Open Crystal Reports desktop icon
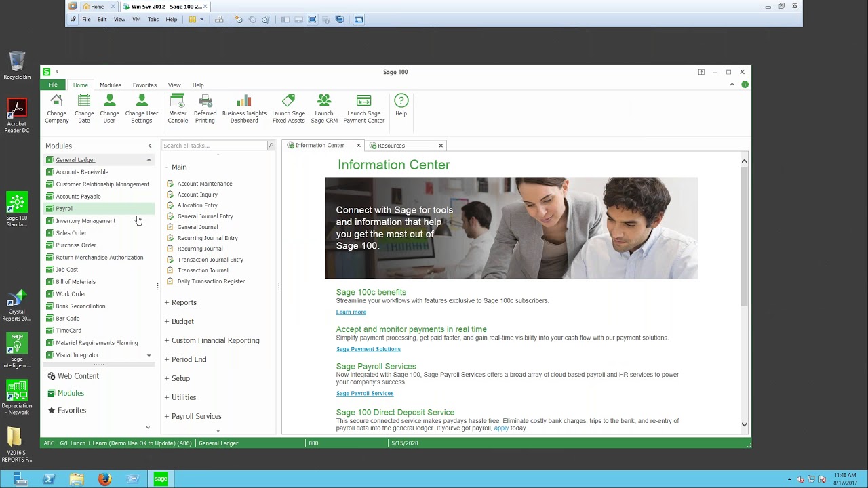The image size is (868, 488). pyautogui.click(x=17, y=306)
